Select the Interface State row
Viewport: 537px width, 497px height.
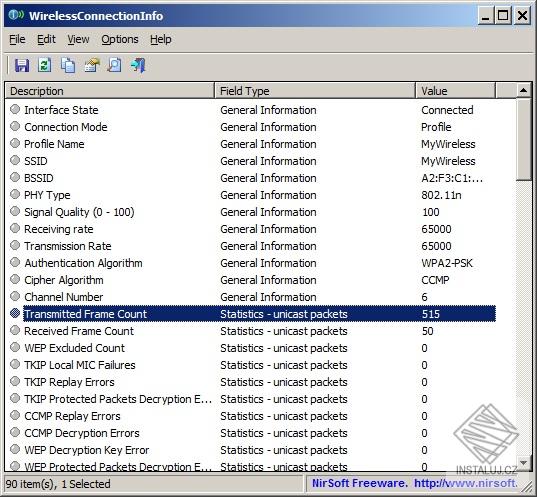[252, 110]
